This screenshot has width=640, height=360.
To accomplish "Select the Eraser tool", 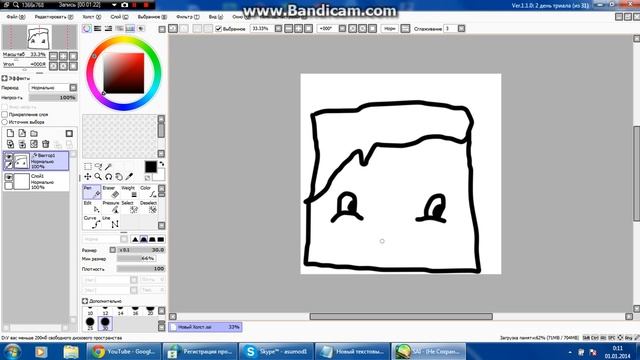I will (110, 192).
